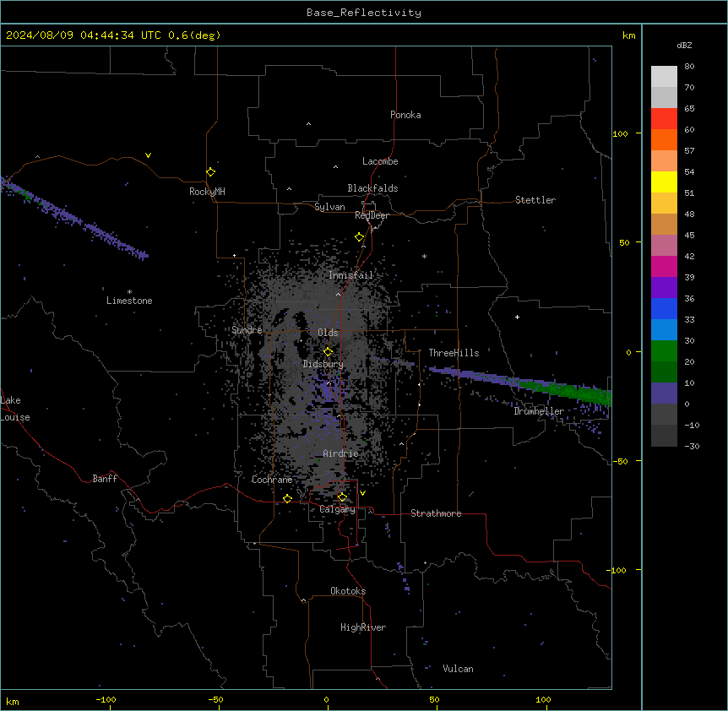Click the yellow diamond marker south of RedDeer
This screenshot has height=711, width=728.
click(360, 237)
